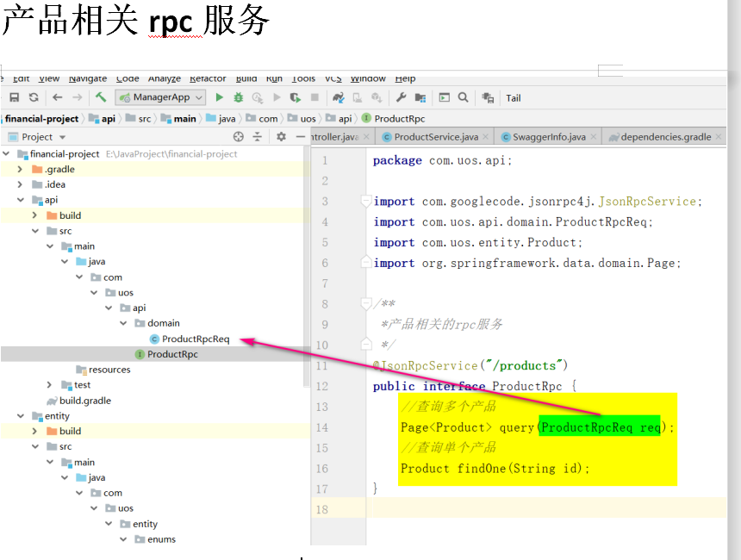The width and height of the screenshot is (741, 560).
Task: Start debugging with the bug icon
Action: 239,98
